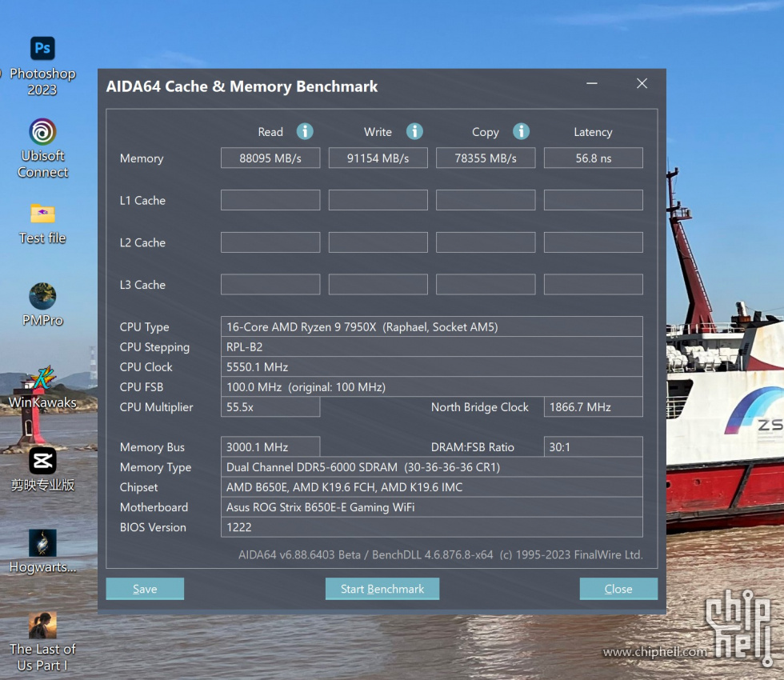Click the Chipset value AMD B650E

tap(432, 487)
